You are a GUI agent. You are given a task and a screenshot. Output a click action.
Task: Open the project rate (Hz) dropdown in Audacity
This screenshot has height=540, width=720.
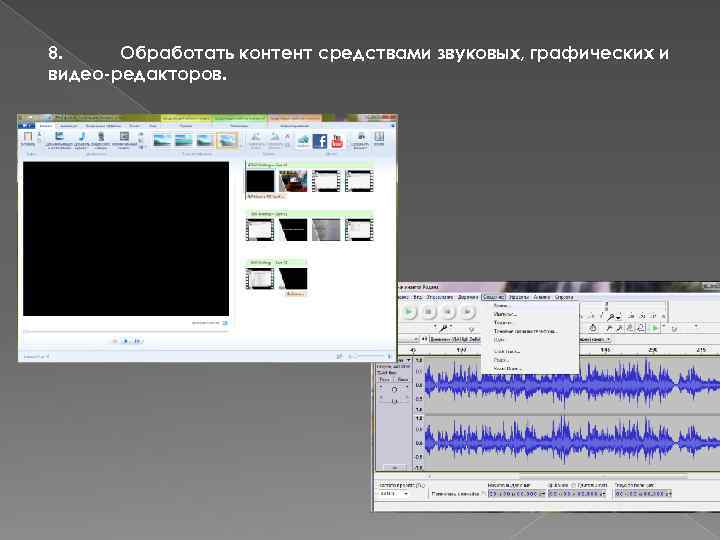[394, 494]
